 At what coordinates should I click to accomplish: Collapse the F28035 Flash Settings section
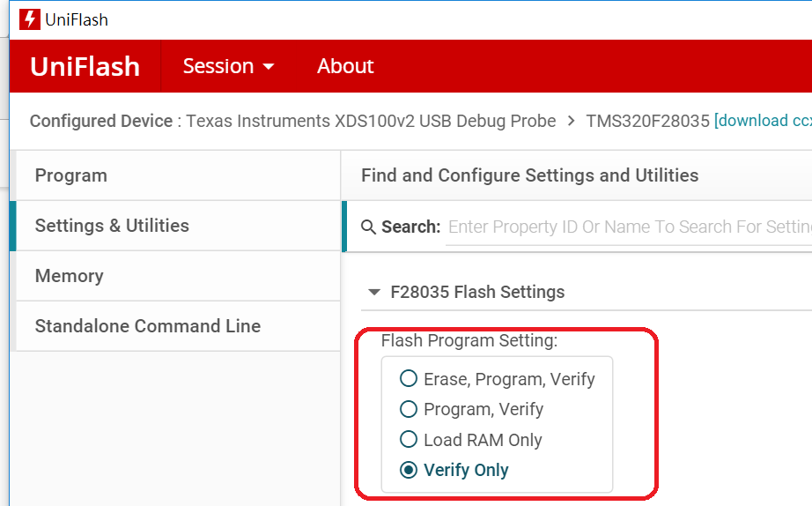[x=374, y=292]
